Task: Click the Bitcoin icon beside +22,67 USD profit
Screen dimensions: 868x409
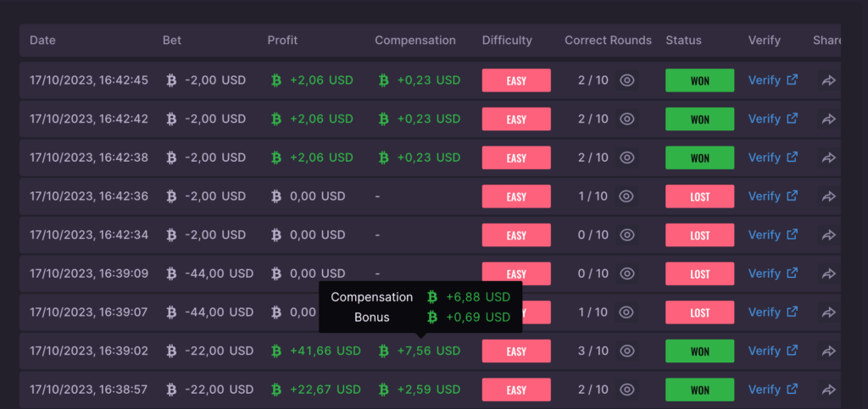Action: tap(276, 390)
